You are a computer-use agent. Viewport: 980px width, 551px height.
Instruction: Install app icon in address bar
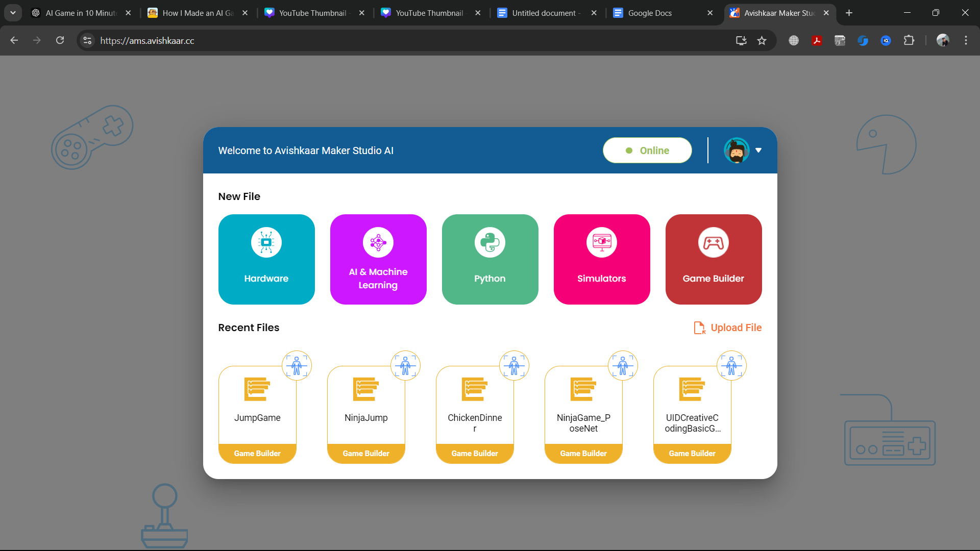click(741, 40)
